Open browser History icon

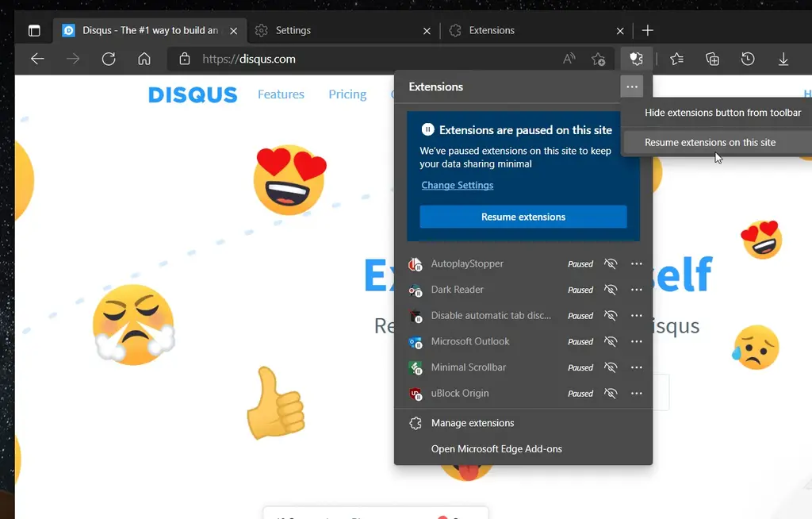coord(747,59)
